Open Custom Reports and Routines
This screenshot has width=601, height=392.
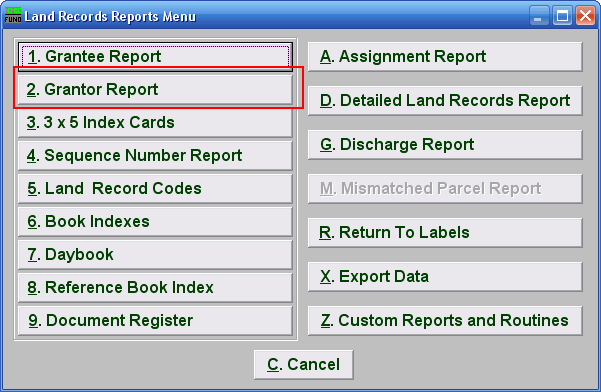pyautogui.click(x=445, y=321)
